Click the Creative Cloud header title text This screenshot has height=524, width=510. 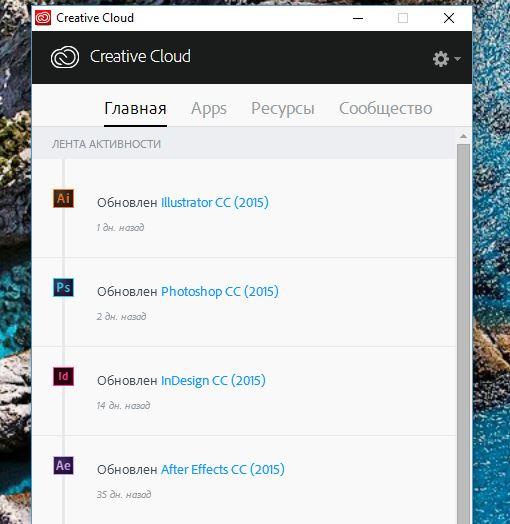click(140, 56)
